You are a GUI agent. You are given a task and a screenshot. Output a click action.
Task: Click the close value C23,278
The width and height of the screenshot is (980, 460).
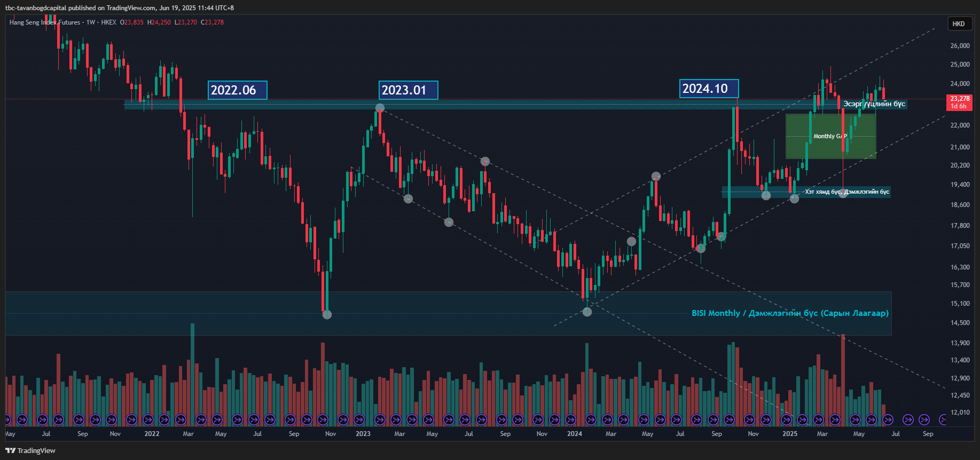[213, 22]
